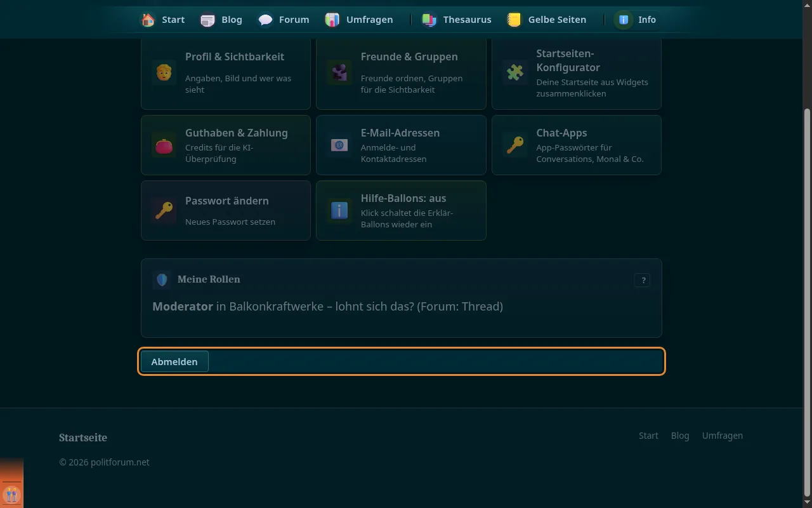Click the page vertical scrollbar
The height and width of the screenshot is (508, 812).
click(x=807, y=302)
